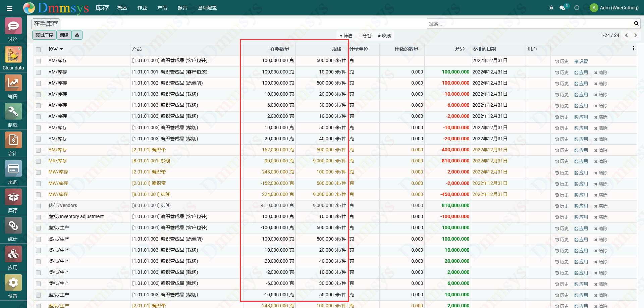Viewport: 644px width, 308px height.
Task: Open optional columns kebab menu
Action: [634, 49]
